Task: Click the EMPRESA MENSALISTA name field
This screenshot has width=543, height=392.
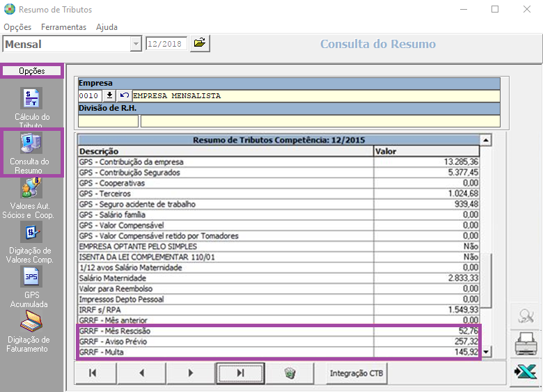Action: click(316, 95)
